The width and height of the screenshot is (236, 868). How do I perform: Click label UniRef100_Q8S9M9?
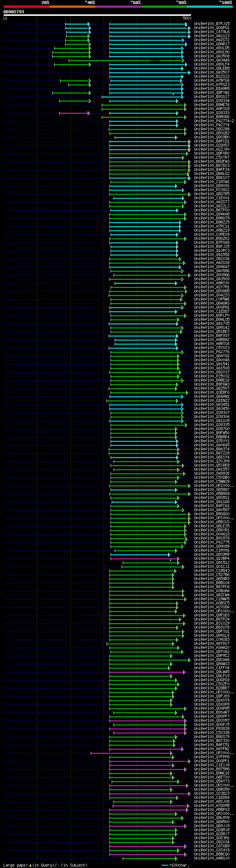pyautogui.click(x=212, y=554)
